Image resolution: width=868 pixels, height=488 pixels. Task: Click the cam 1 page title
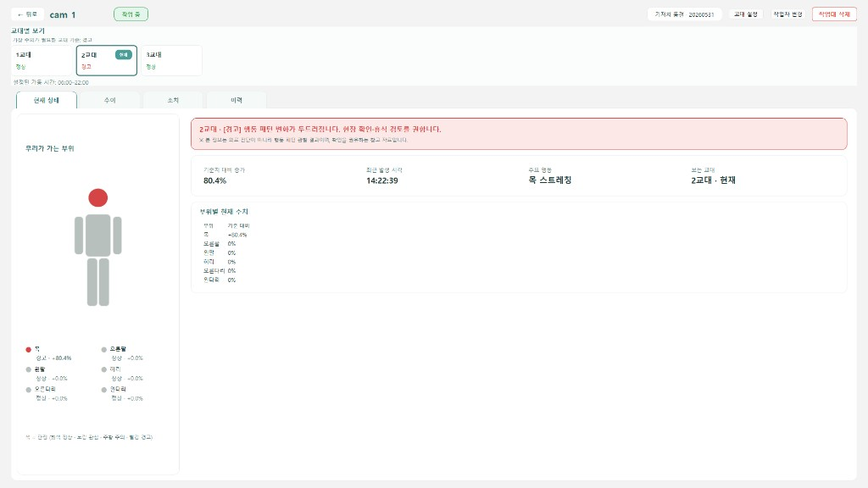pyautogui.click(x=63, y=15)
